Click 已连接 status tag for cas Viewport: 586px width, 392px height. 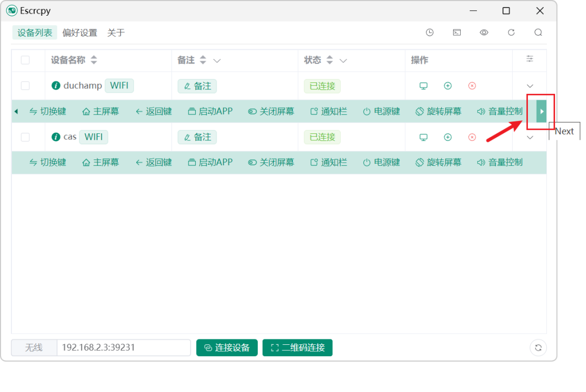(x=322, y=137)
